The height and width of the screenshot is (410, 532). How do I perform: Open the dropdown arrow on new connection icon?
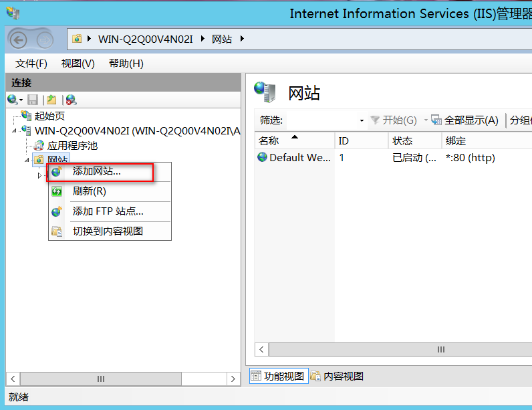(21, 100)
